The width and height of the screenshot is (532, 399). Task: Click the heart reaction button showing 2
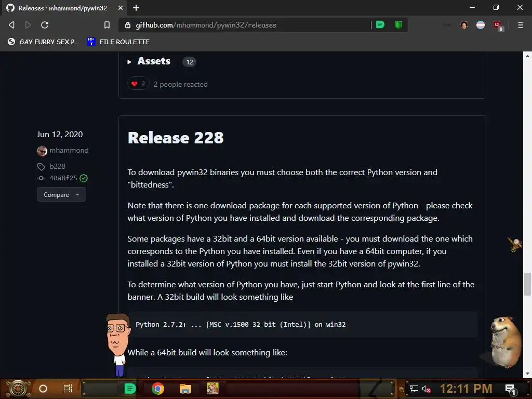pos(138,84)
